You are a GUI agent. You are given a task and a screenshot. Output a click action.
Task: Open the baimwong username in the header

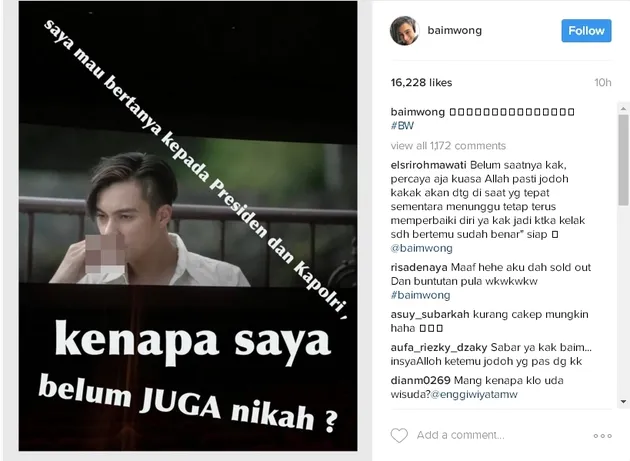click(454, 31)
